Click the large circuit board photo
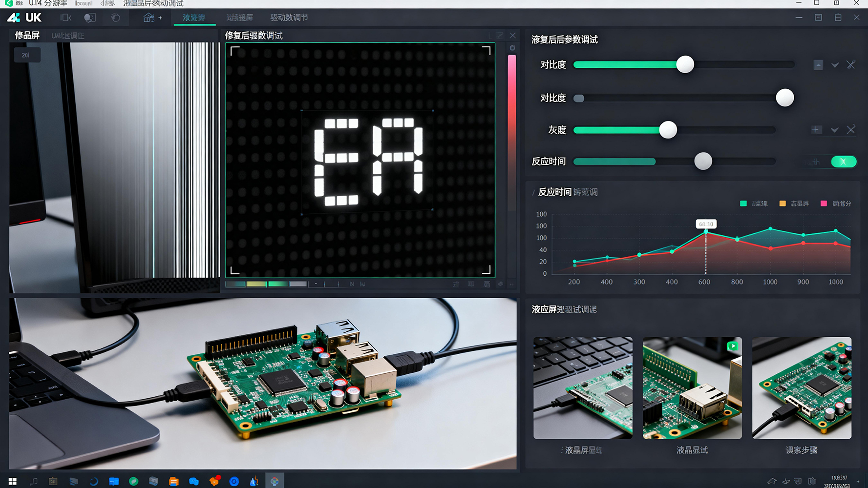This screenshot has height=488, width=868. tap(263, 384)
